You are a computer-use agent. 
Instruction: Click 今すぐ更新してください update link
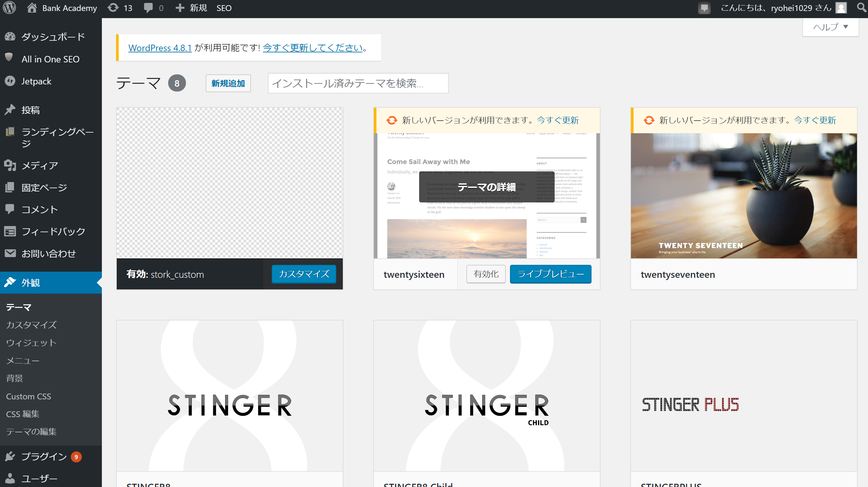pyautogui.click(x=312, y=48)
